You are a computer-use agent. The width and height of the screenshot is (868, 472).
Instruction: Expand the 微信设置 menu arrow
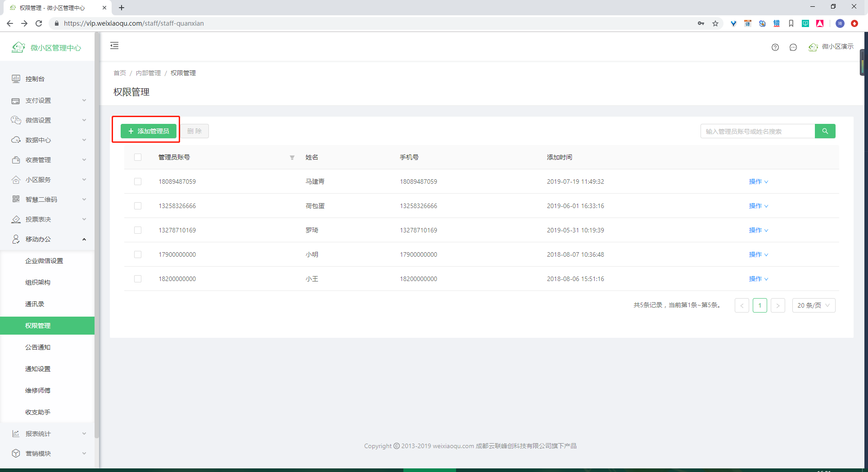(x=84, y=120)
